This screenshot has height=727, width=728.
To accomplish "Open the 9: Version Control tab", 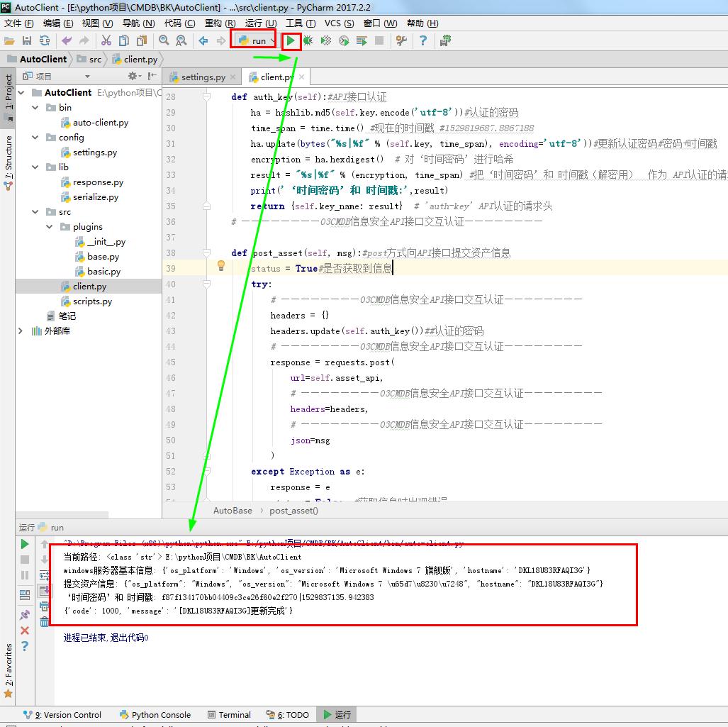I will [x=62, y=714].
